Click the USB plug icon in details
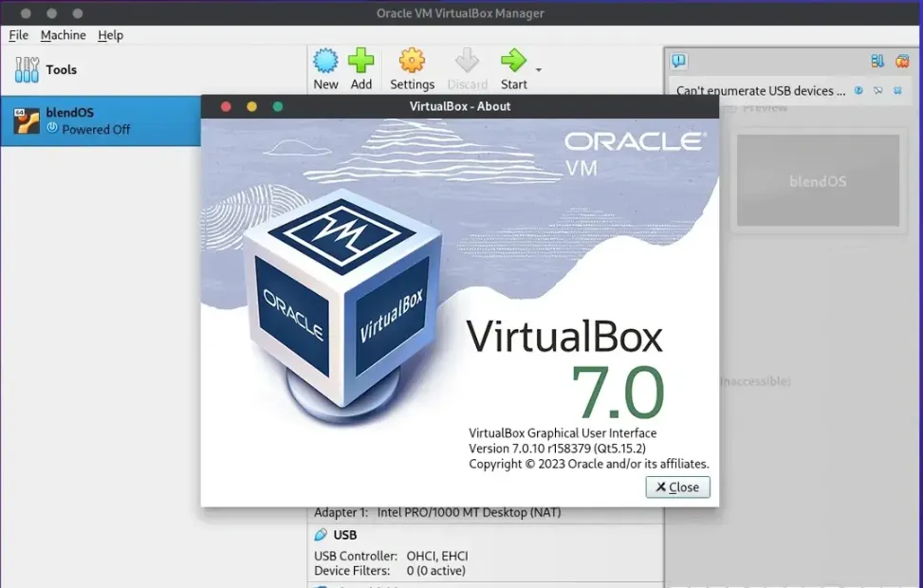Screen dimensions: 923x588 coord(321,535)
